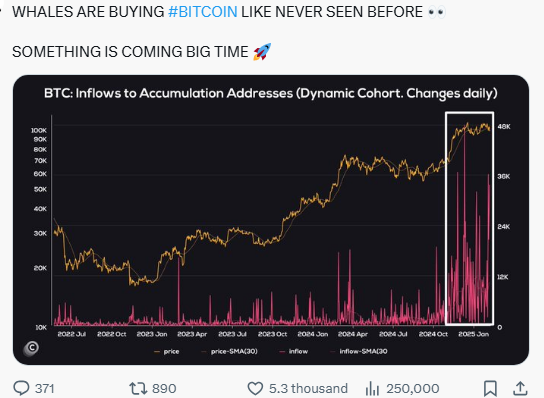The image size is (544, 398).
Task: Toggle the price-SMA(30) legend entry
Action: (x=229, y=352)
